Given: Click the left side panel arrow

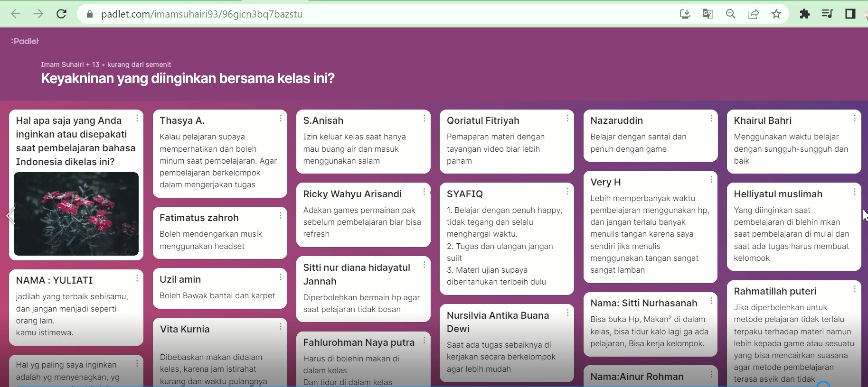Looking at the screenshot, I should pyautogui.click(x=10, y=216).
